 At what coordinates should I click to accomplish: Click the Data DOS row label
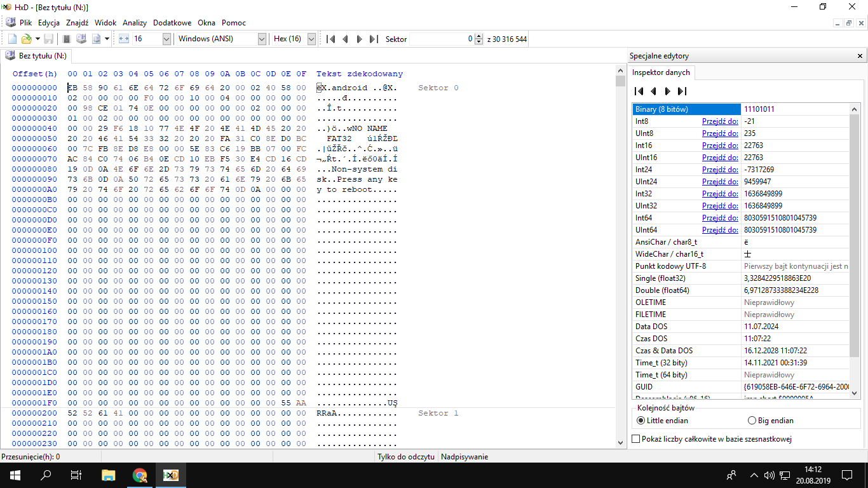(x=652, y=327)
